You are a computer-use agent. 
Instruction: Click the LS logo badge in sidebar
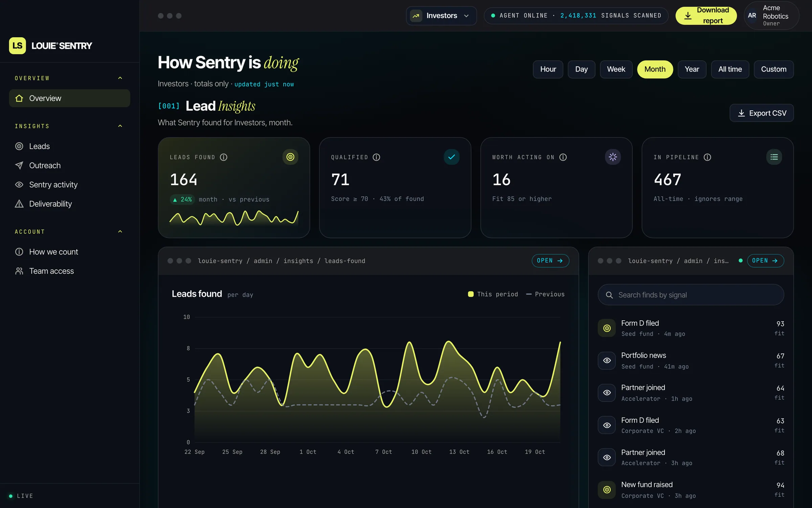coord(17,46)
